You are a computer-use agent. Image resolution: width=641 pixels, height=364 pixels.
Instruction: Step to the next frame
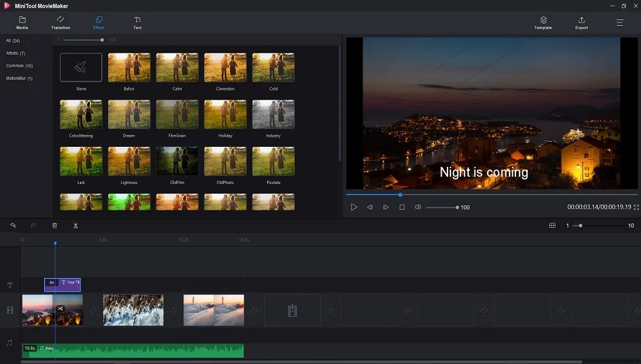pos(386,207)
